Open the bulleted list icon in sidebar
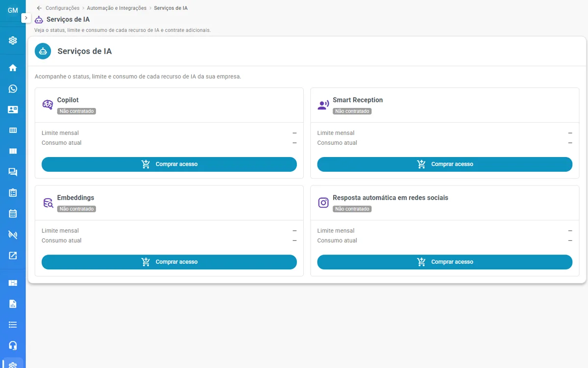Image resolution: width=588 pixels, height=368 pixels. pyautogui.click(x=13, y=325)
